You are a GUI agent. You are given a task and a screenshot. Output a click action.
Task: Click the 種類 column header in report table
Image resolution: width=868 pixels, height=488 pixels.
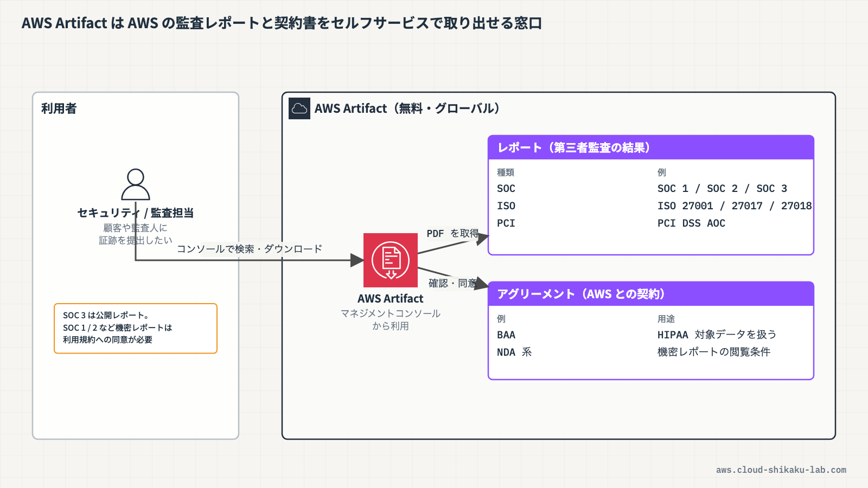[x=506, y=172]
